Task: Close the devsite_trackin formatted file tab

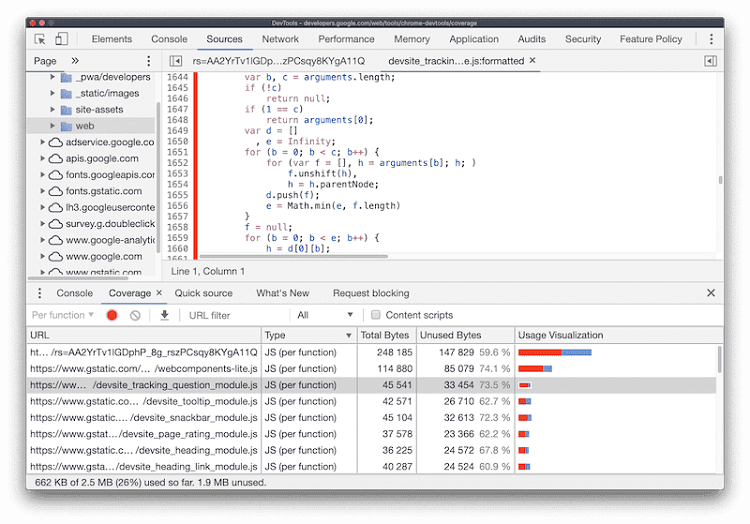Action: click(x=532, y=61)
